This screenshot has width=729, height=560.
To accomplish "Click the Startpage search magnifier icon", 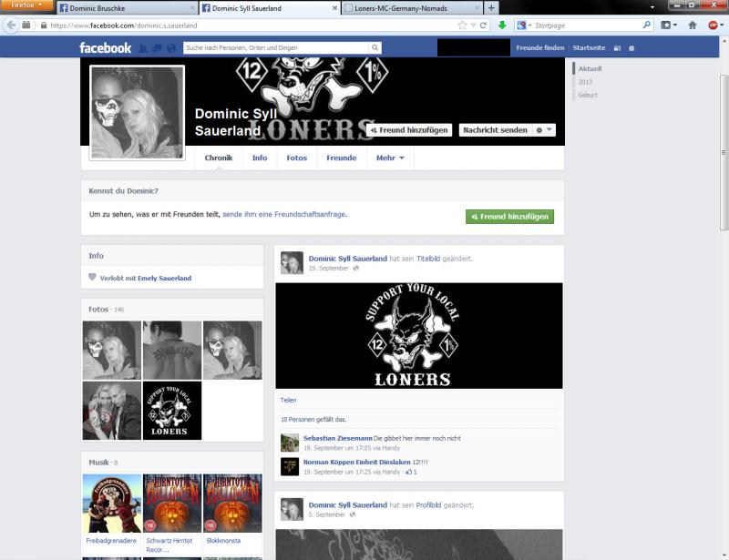I will click(x=647, y=25).
